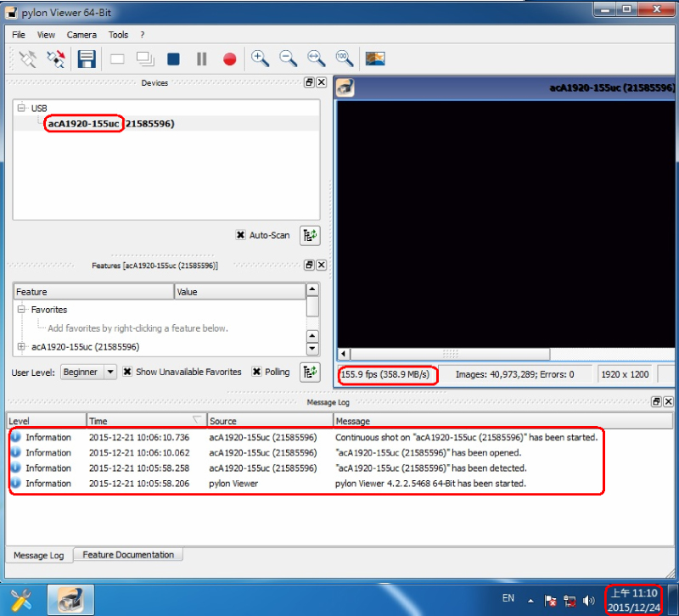Refresh the device list in Devices panel
Viewport: 679px width, 616px height.
(x=310, y=235)
